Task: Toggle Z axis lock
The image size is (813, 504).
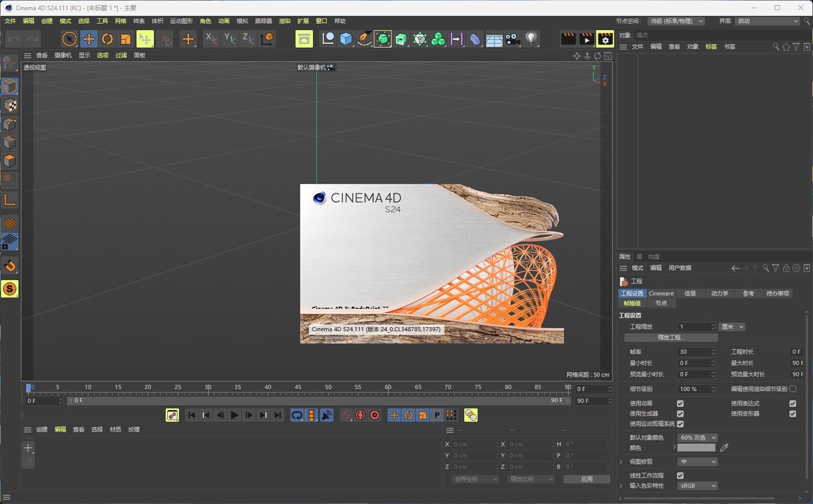Action: [248, 39]
